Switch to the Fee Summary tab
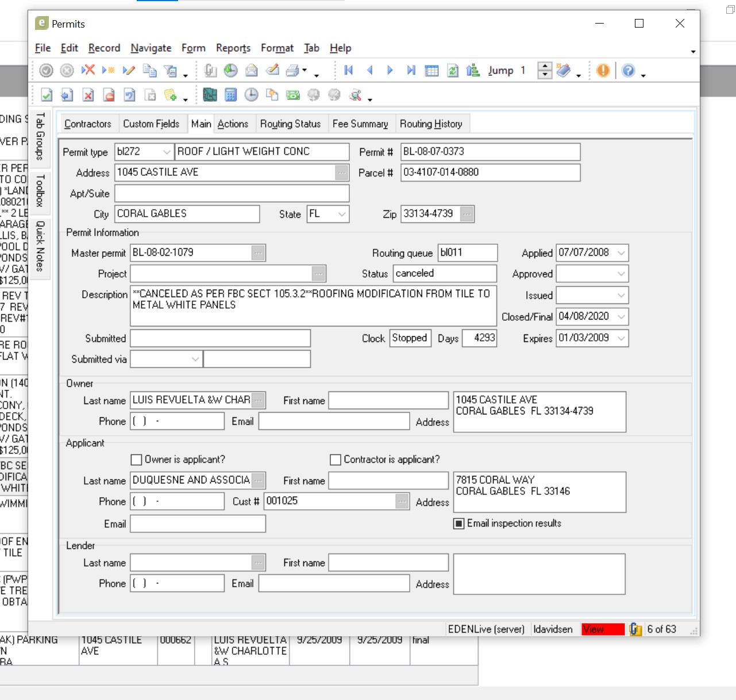 (360, 124)
